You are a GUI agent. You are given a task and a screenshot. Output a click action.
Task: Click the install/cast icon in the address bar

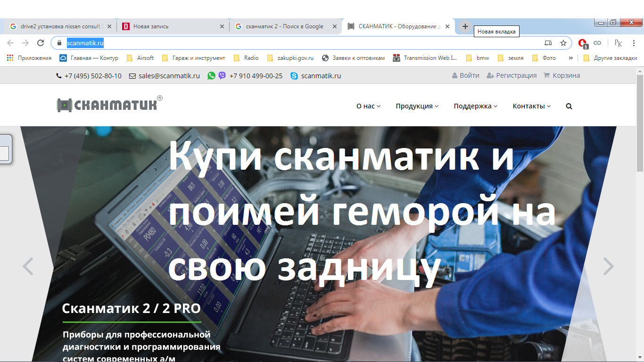[x=548, y=43]
